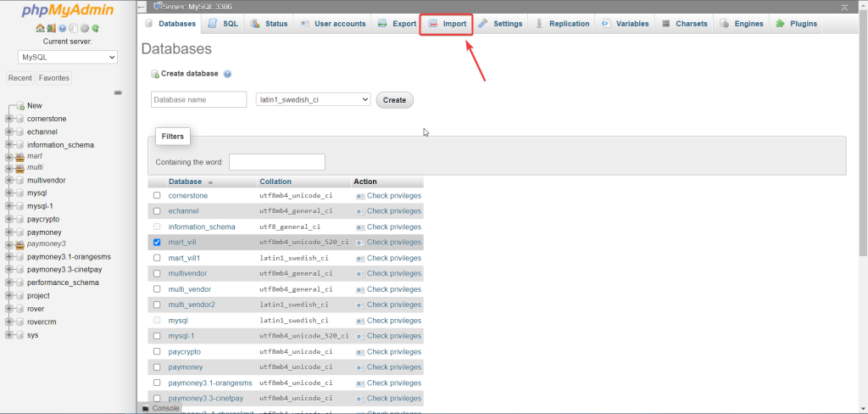
Task: Uncheck the mart_vill database checkbox
Action: coord(156,243)
